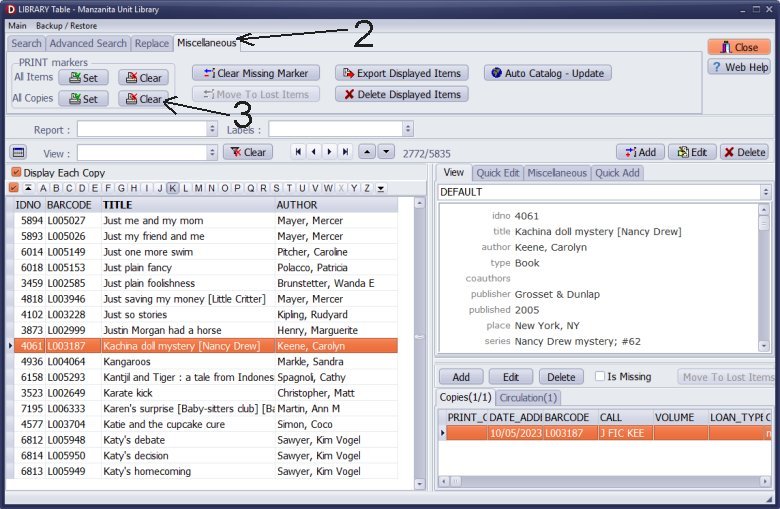
Task: Open the Miscellaneous tab in the record panel
Action: coord(557,173)
